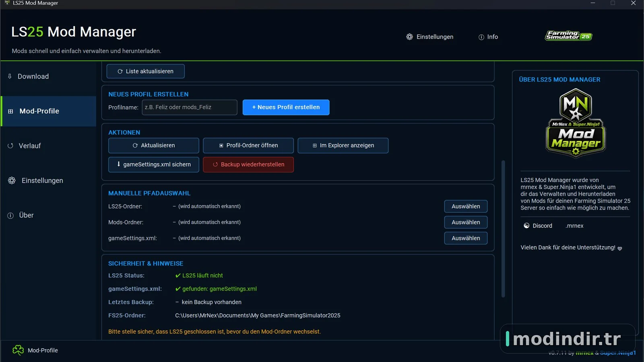Click the main panel vertical scrollbar
Screen dimensions: 644x362
(x=503, y=229)
